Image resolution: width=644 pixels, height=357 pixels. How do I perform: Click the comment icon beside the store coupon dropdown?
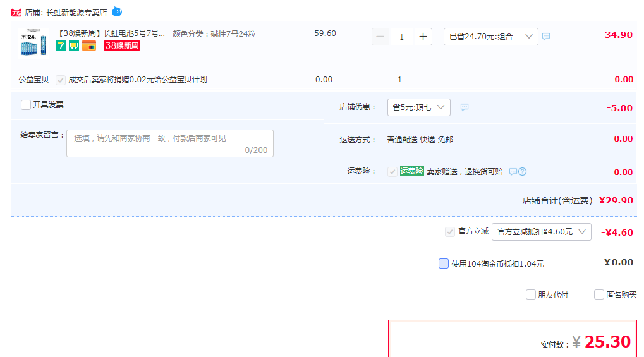(x=465, y=107)
